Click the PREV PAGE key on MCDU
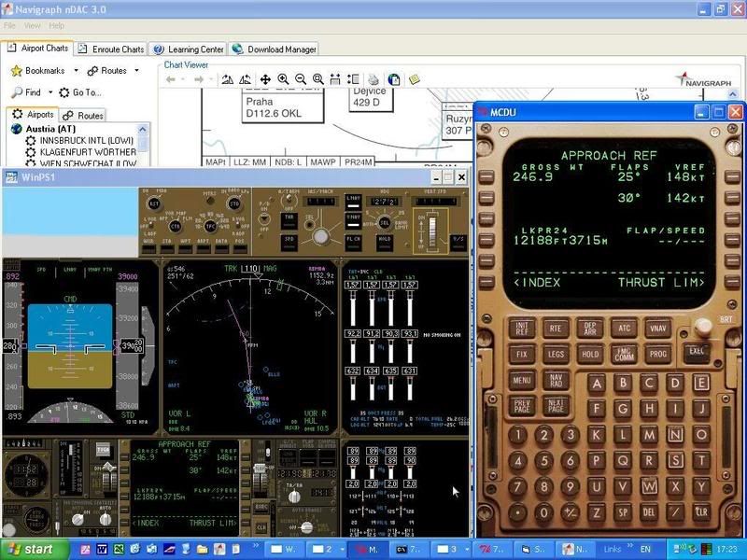The image size is (747, 560). click(x=522, y=406)
